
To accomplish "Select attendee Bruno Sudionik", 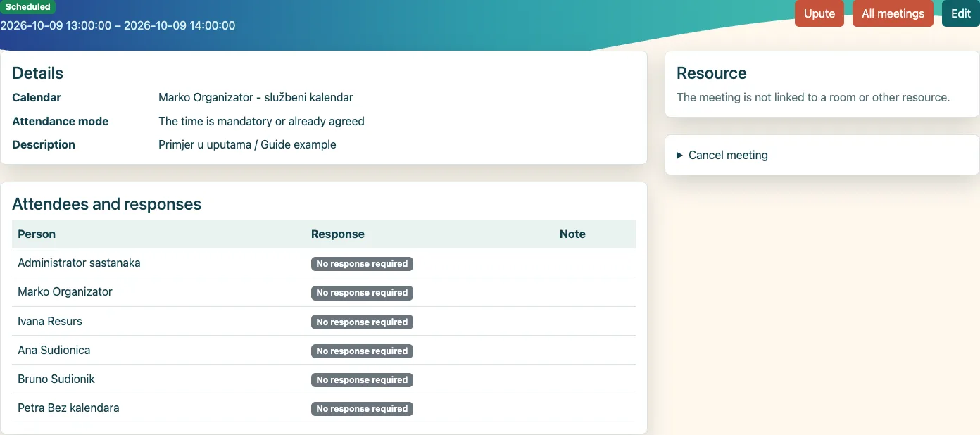I will click(x=56, y=379).
